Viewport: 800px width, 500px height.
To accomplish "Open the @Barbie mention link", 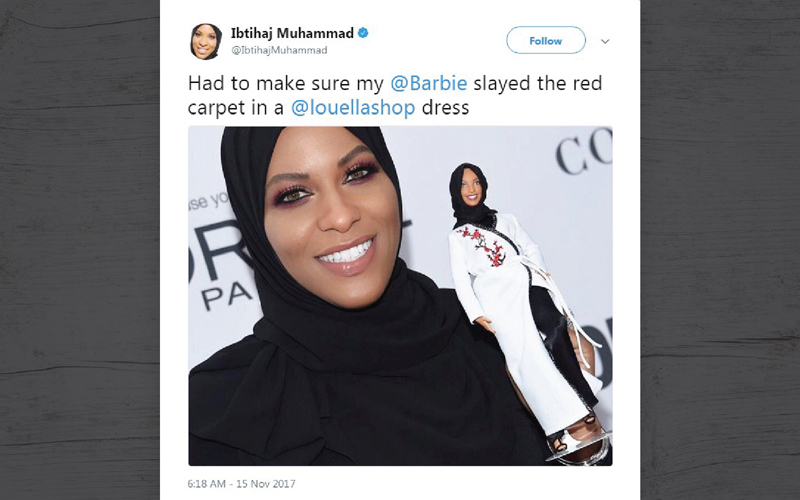I will tap(429, 83).
